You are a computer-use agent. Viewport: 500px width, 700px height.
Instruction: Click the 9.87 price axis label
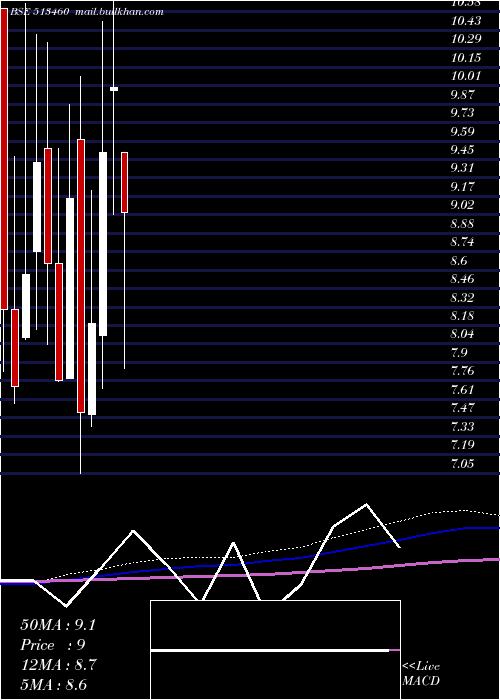[x=462, y=94]
